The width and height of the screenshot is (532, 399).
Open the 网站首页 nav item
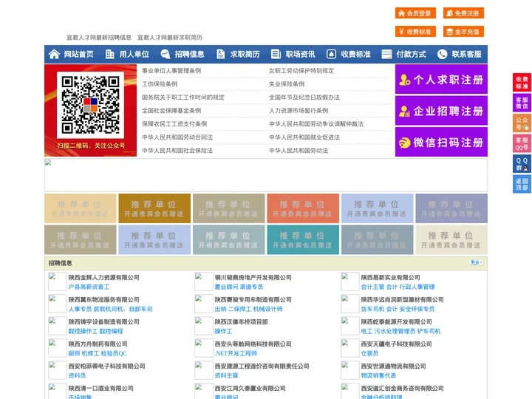point(79,54)
